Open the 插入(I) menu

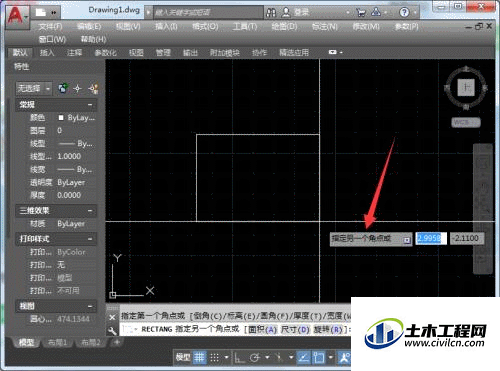coord(166,27)
